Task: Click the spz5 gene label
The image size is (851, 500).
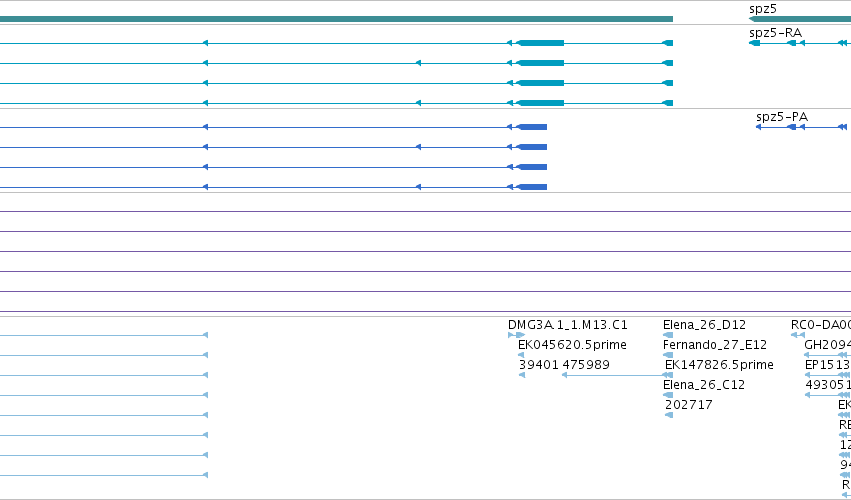Action: (763, 9)
